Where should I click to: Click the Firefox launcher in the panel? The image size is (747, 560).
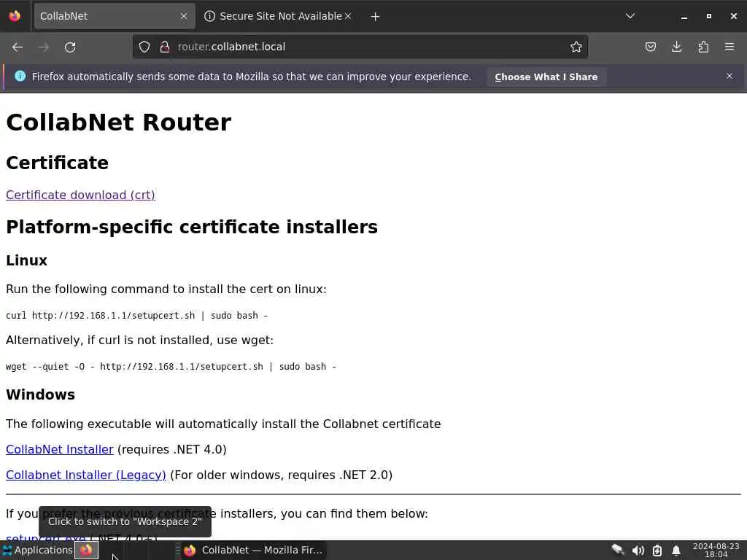86,550
